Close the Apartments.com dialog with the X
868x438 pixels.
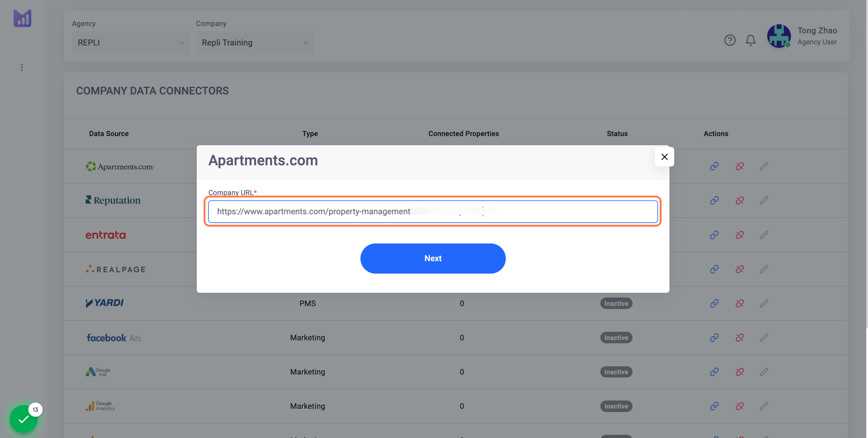point(664,157)
